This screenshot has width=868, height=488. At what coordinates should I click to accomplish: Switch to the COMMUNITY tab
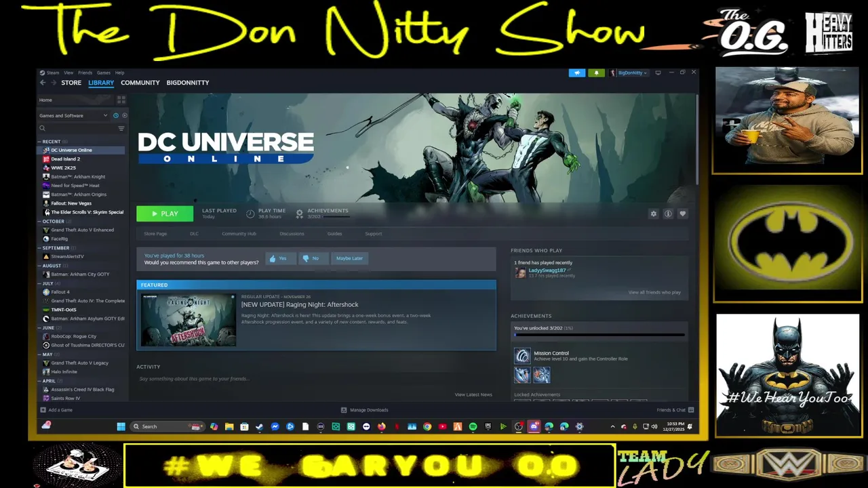coord(140,83)
